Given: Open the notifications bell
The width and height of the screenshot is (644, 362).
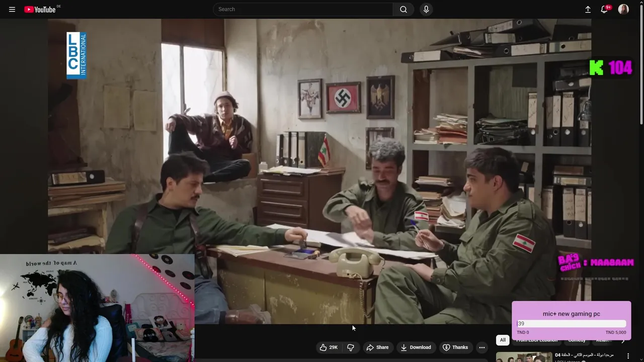Looking at the screenshot, I should pyautogui.click(x=605, y=9).
